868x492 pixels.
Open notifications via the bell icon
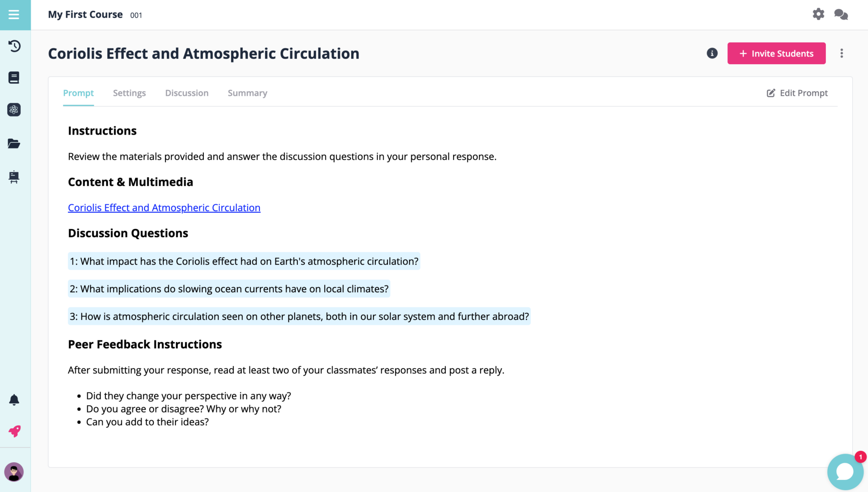(14, 399)
